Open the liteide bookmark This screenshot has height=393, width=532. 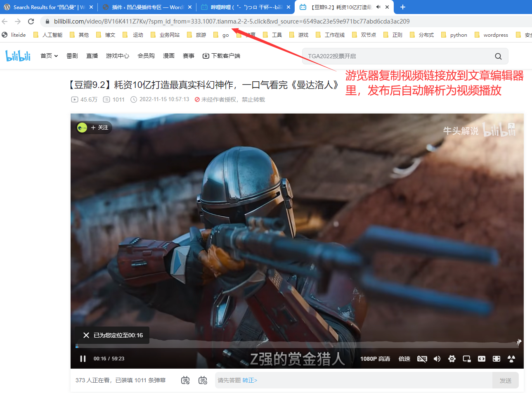(14, 35)
